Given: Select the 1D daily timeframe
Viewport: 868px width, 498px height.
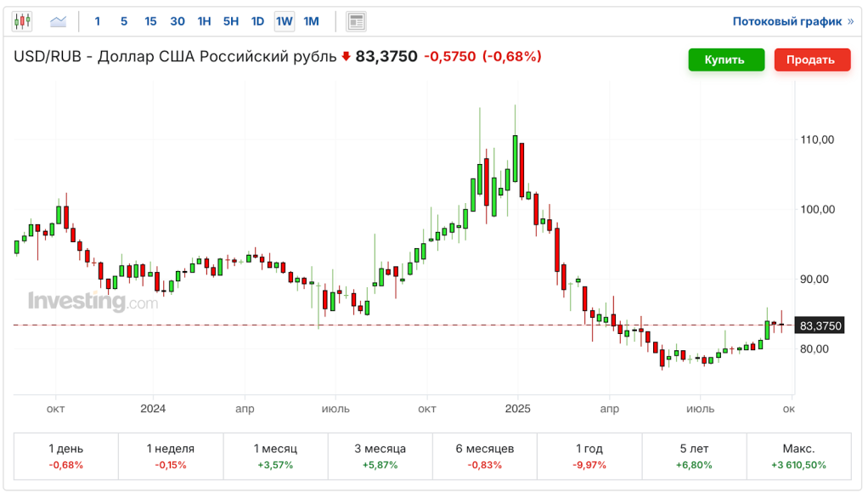Looking at the screenshot, I should pos(258,20).
